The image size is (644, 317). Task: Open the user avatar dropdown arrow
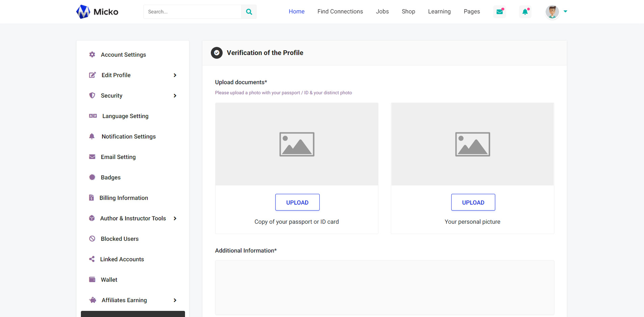coord(565,11)
